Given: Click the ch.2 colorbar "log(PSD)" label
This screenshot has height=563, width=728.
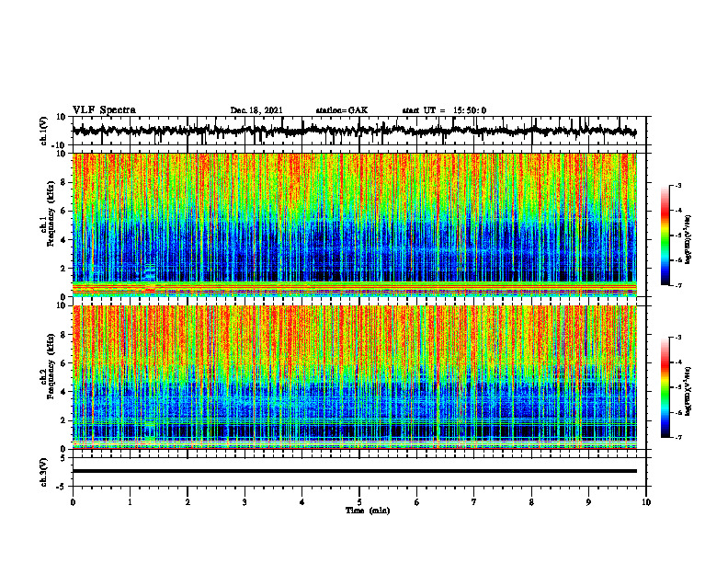Looking at the screenshot, I should pos(688,392).
